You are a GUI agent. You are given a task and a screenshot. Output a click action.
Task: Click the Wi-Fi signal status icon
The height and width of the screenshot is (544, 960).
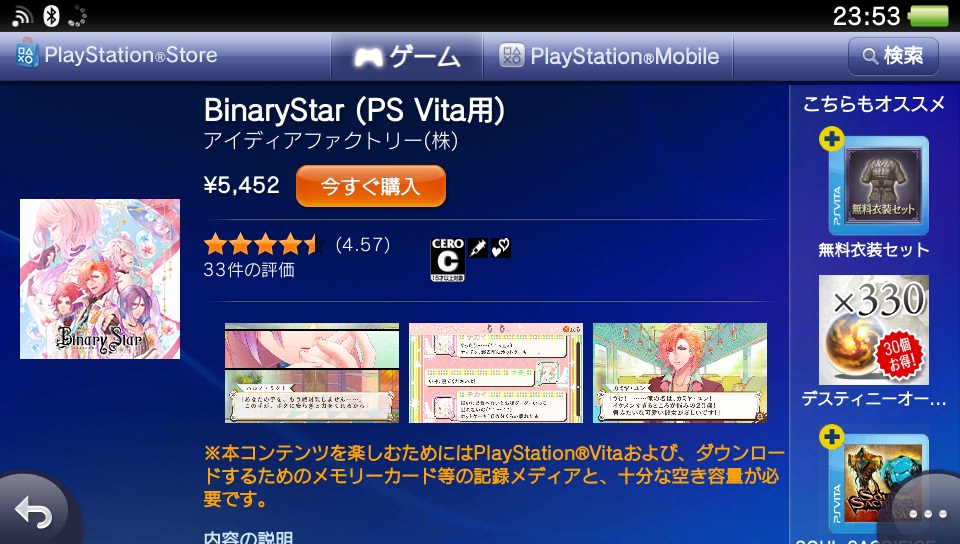click(x=21, y=16)
